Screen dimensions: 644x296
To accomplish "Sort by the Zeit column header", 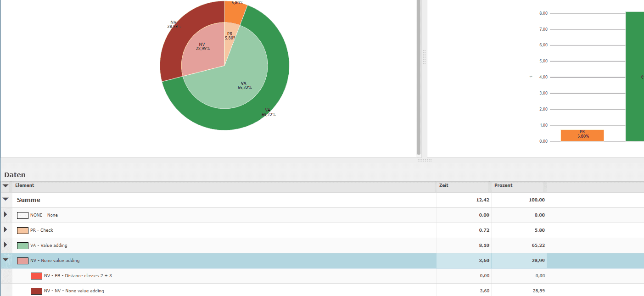I will pos(463,185).
